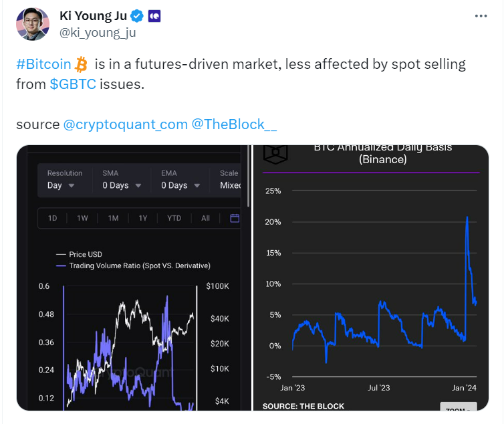The height and width of the screenshot is (424, 504).
Task: Select the 1W time range tab
Action: [82, 218]
